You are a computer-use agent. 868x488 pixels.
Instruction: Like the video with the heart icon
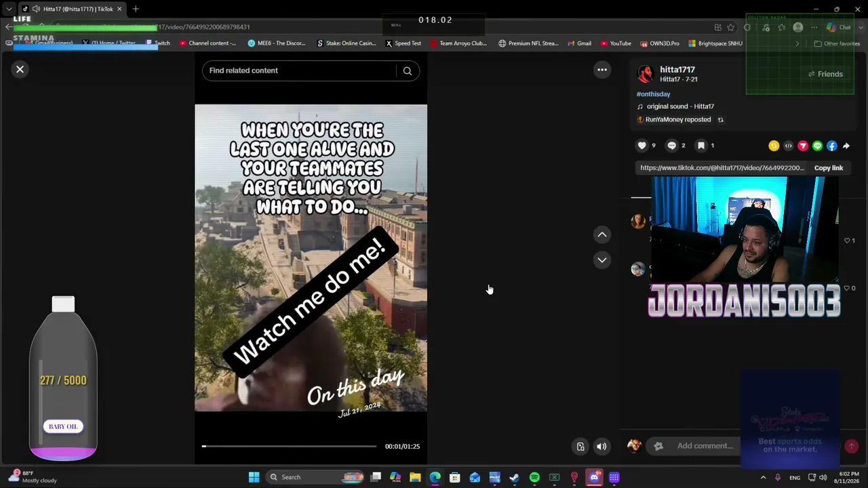click(642, 146)
